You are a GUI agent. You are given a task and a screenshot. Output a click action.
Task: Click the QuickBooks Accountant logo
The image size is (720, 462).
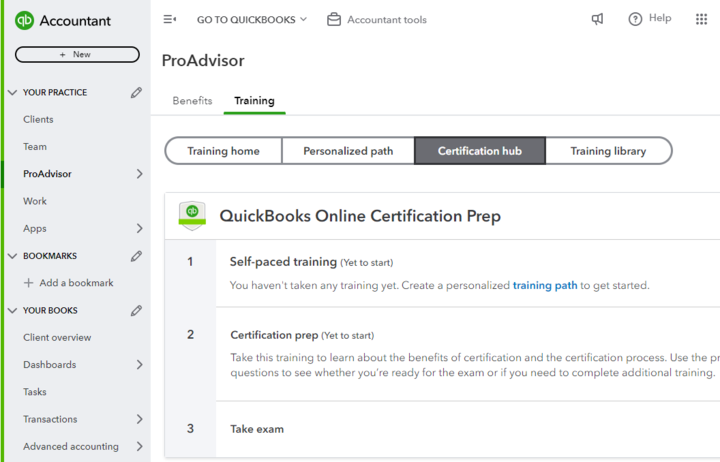[x=27, y=20]
